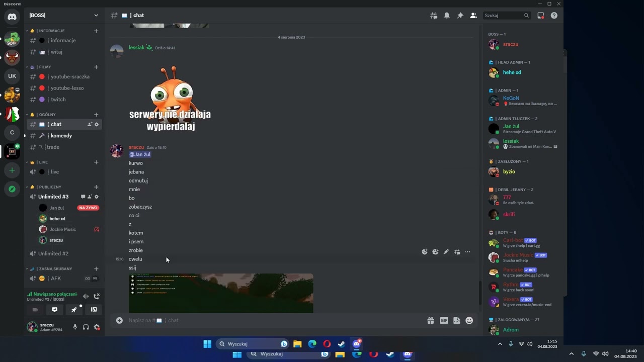Open the twitch channel

[64, 100]
